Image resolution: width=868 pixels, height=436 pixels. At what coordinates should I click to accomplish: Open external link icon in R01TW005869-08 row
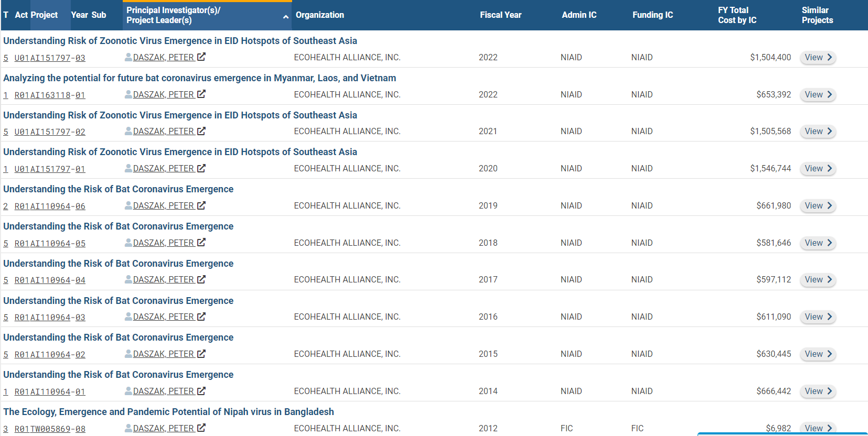(x=201, y=428)
